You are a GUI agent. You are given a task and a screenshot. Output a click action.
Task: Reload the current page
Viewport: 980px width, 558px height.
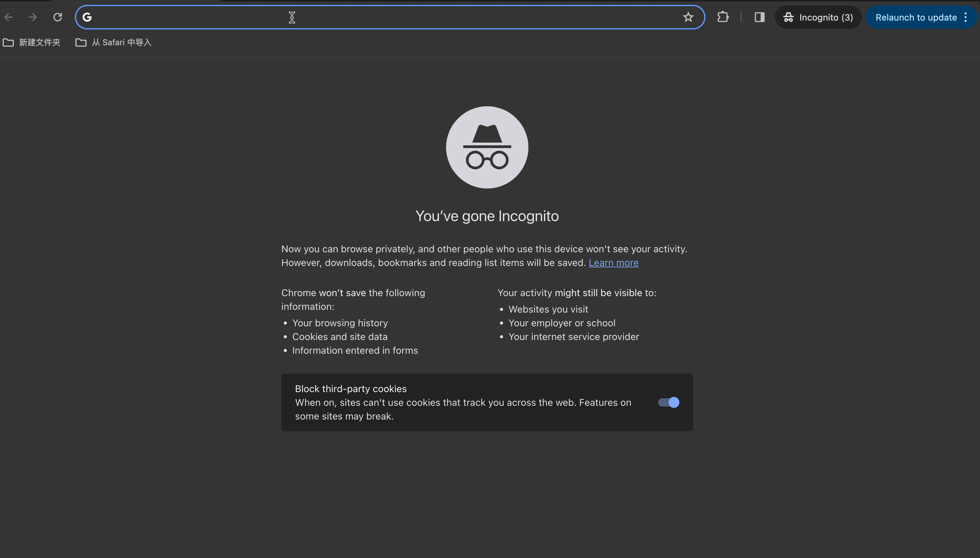[58, 17]
